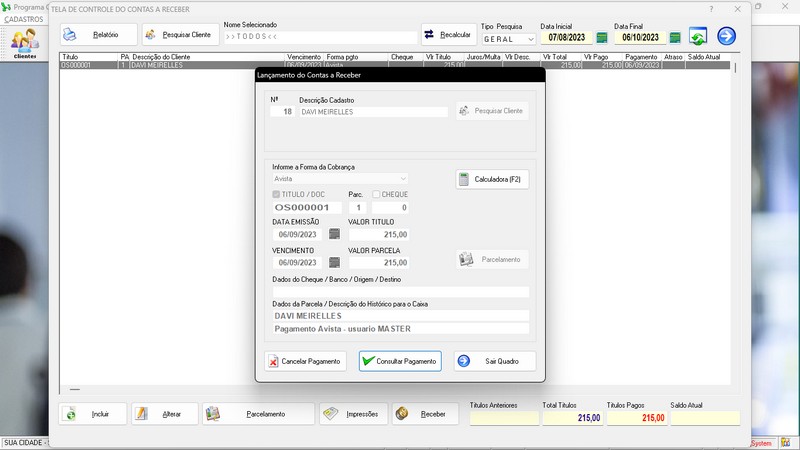The image size is (800, 450).
Task: Click the Clientes icon in the main window
Action: [24, 44]
